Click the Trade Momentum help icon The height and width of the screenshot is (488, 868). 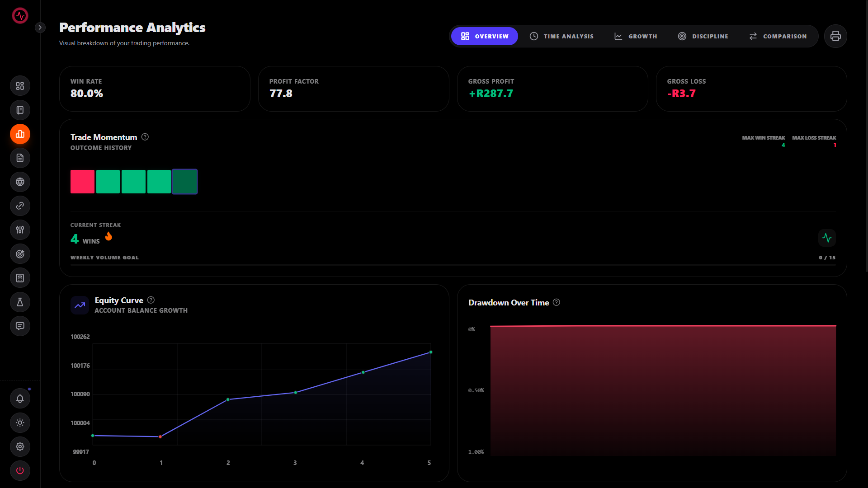coord(145,137)
